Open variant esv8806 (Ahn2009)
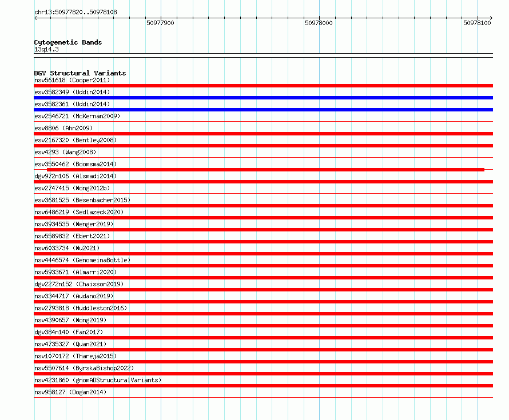Image resolution: width=509 pixels, height=420 pixels. click(63, 128)
